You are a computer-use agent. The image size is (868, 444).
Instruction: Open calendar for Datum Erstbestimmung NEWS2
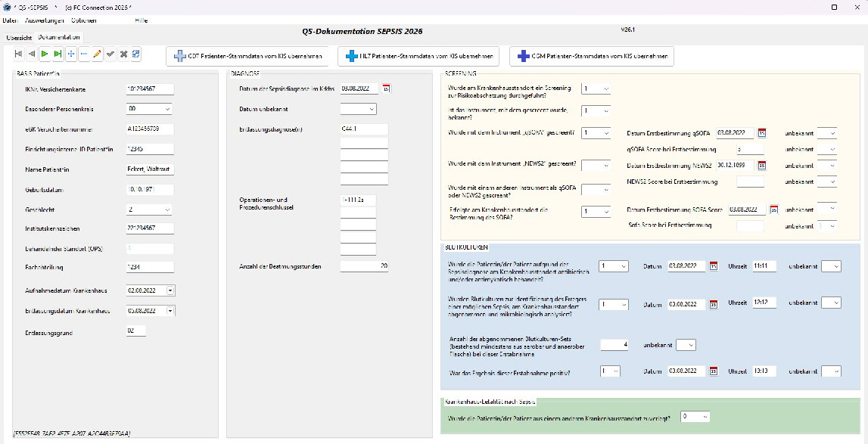[762, 165]
